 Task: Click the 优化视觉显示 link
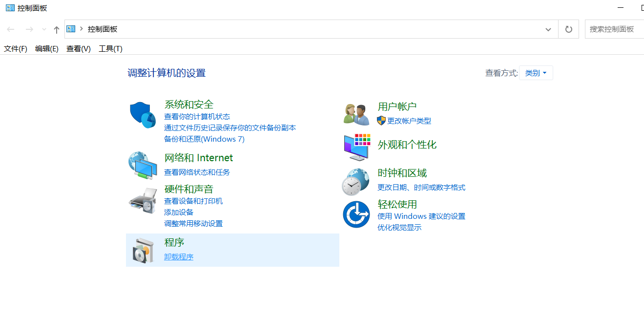click(399, 227)
